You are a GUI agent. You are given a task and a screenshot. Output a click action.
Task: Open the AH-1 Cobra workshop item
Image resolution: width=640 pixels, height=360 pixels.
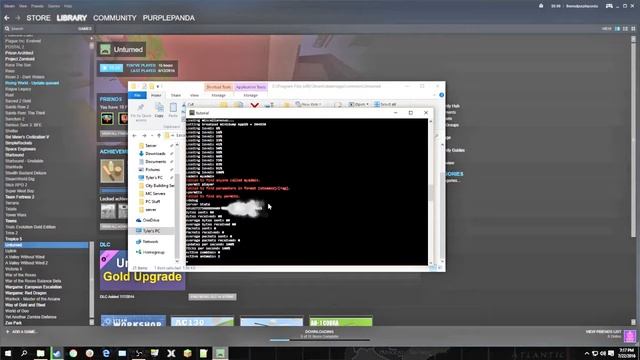(341, 321)
